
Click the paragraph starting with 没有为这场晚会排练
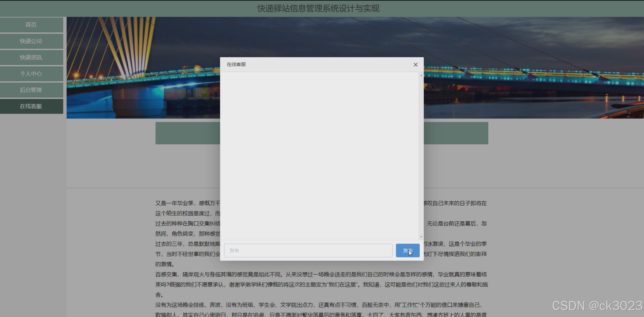(x=318, y=305)
